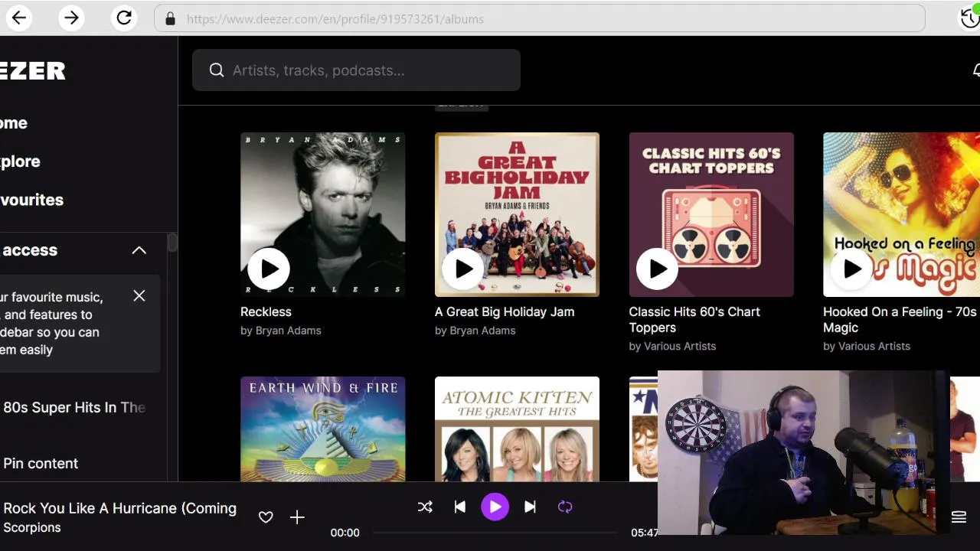Toggle repeat mode in the player
The height and width of the screenshot is (551, 980).
(565, 507)
